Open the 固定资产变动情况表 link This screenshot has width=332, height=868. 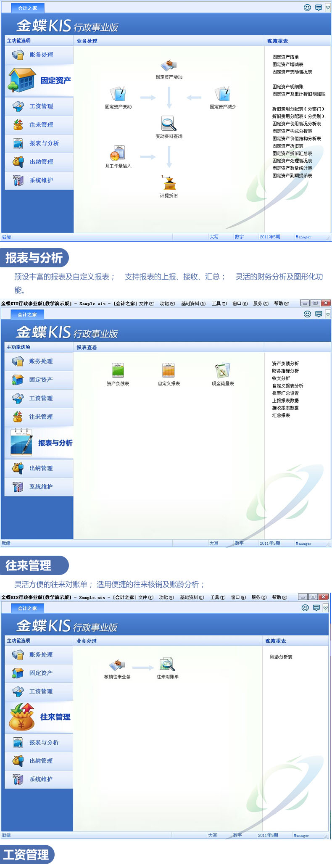(x=292, y=72)
